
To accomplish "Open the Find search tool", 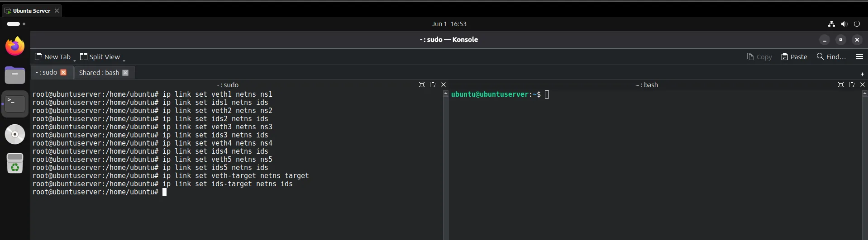I will point(831,56).
